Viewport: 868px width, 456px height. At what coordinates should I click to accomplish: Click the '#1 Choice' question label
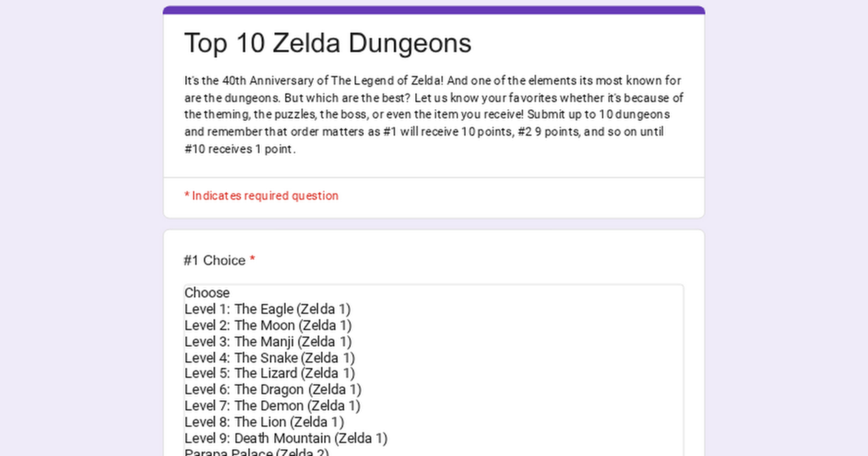point(215,260)
